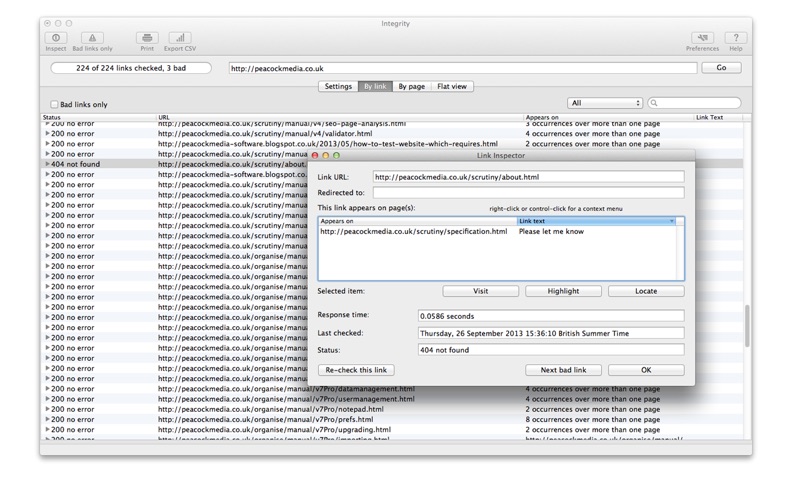Click the Inspect toolbar icon
The width and height of the screenshot is (800, 500).
click(56, 38)
